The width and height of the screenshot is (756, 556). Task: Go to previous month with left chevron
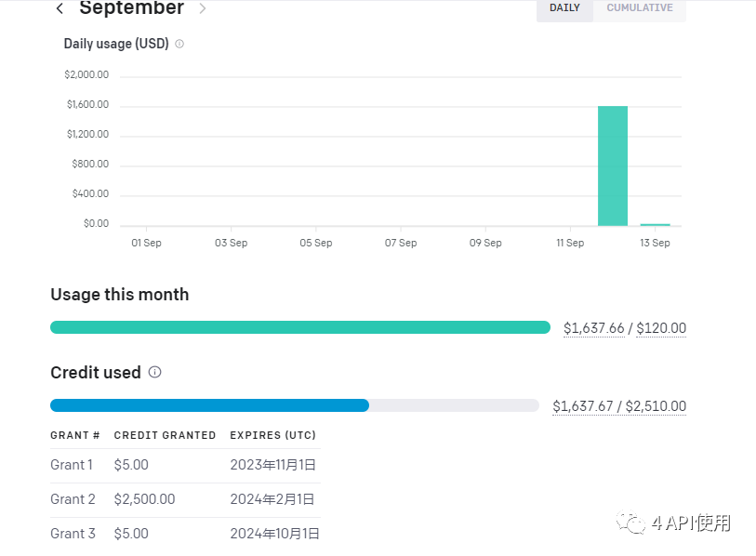[x=60, y=9]
